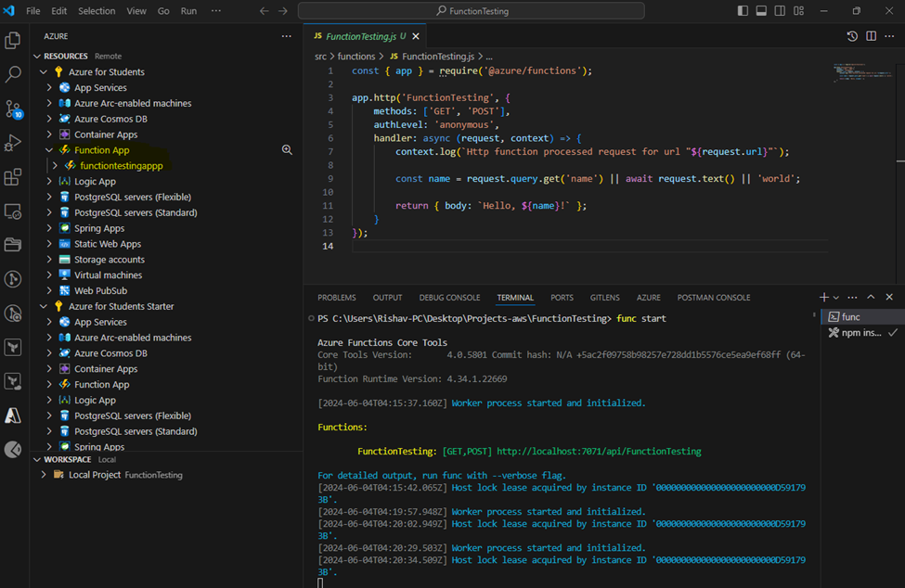Go forward using the title bar right arrow
The width and height of the screenshot is (905, 588).
click(x=283, y=11)
